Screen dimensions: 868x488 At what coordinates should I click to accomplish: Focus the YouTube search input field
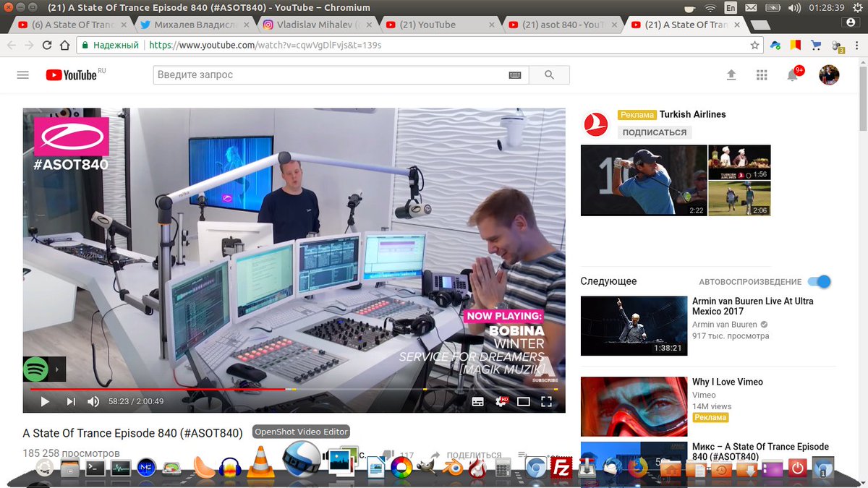(x=331, y=75)
